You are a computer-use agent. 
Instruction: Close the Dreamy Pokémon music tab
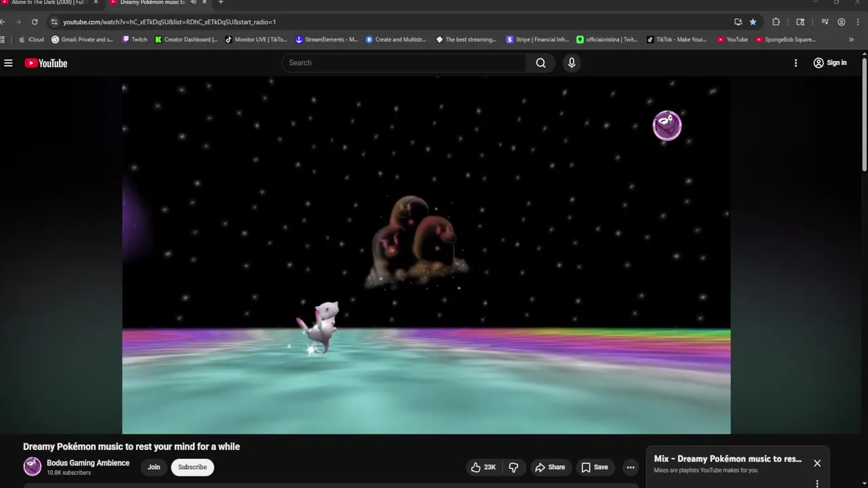click(x=204, y=2)
